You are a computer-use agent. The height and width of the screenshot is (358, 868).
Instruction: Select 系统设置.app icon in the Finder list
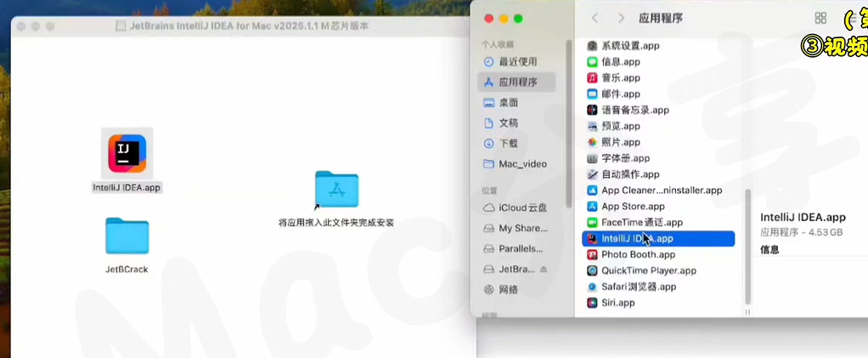(x=592, y=46)
